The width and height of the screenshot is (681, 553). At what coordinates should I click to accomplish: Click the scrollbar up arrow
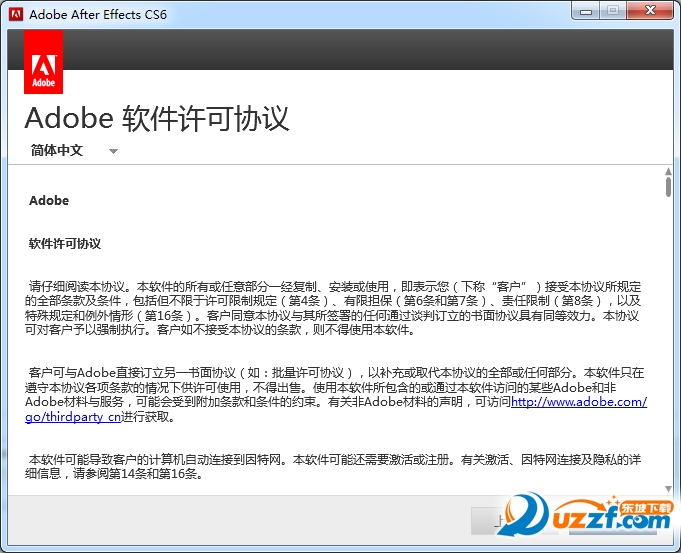pos(668,171)
